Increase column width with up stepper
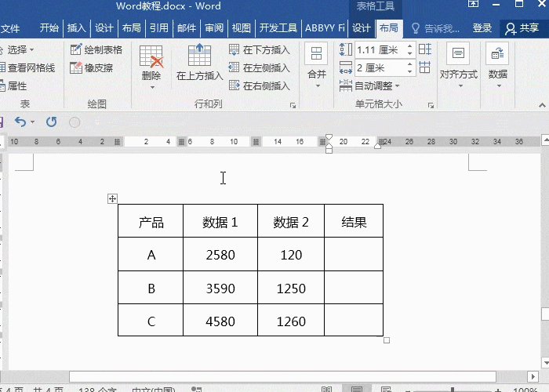 click(410, 64)
